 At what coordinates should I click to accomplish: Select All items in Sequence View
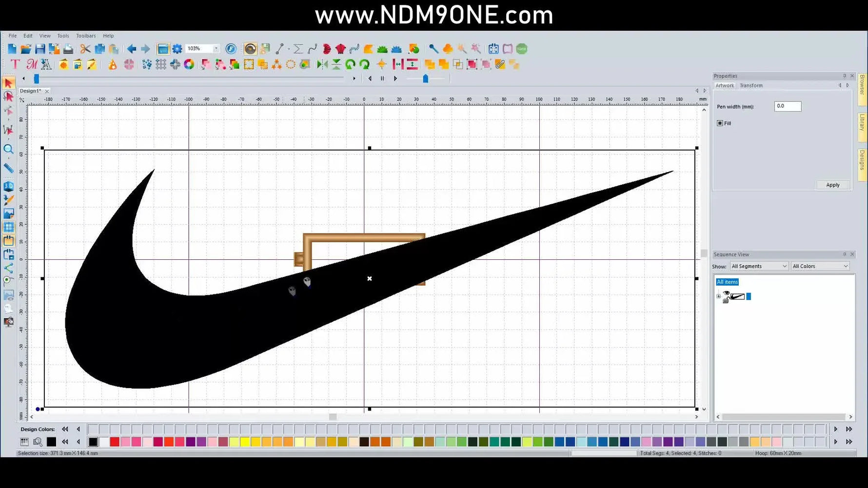tap(727, 282)
